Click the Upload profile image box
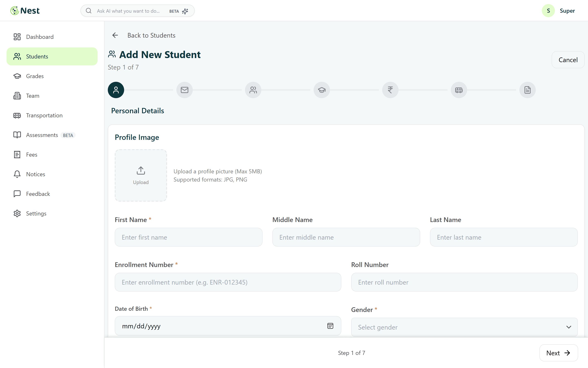This screenshot has height=368, width=588. tap(141, 175)
